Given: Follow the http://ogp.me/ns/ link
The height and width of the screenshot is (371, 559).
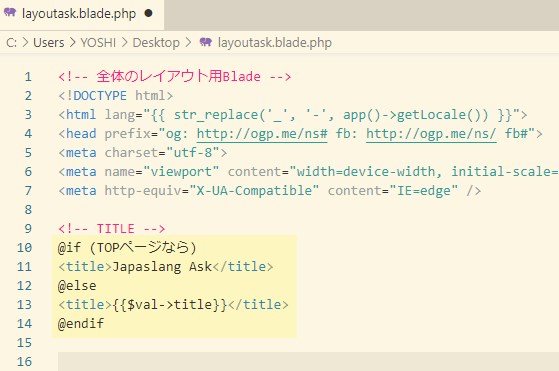Looking at the screenshot, I should pos(431,134).
